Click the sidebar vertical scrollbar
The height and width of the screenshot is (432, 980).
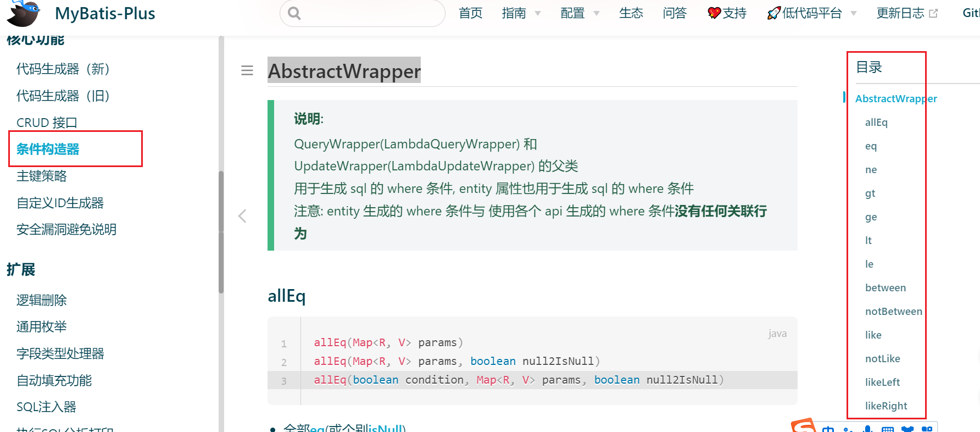coord(221,232)
